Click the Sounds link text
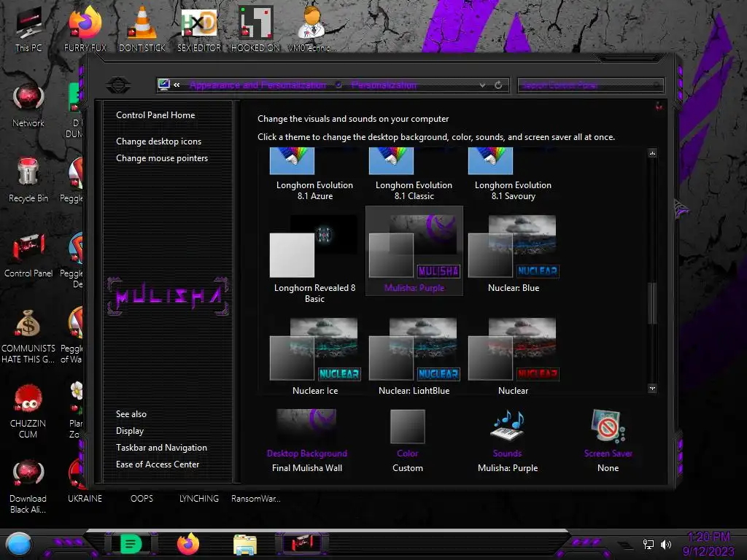 click(508, 454)
